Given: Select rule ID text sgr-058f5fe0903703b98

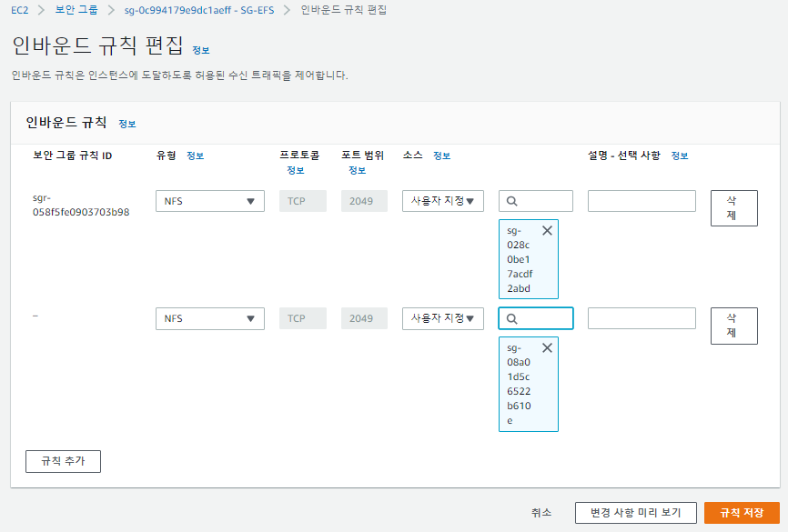Looking at the screenshot, I should point(81,205).
